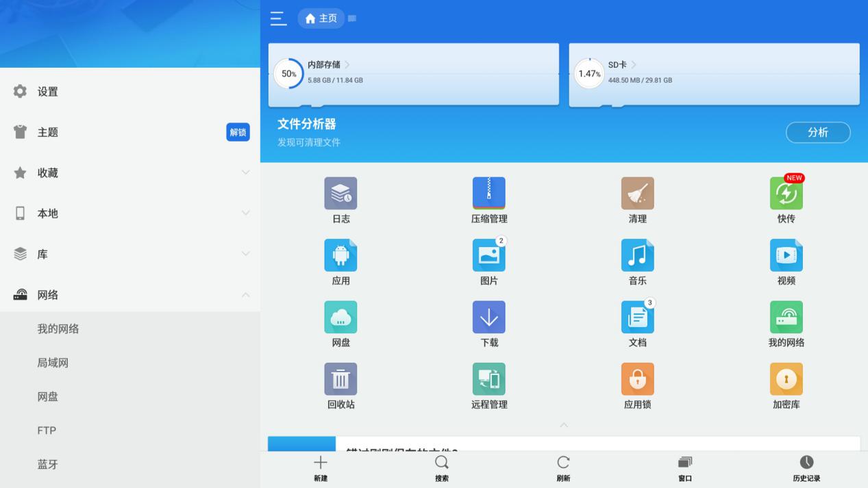The image size is (868, 488).
Task: Click the 解锁 unlock badge
Action: [238, 132]
